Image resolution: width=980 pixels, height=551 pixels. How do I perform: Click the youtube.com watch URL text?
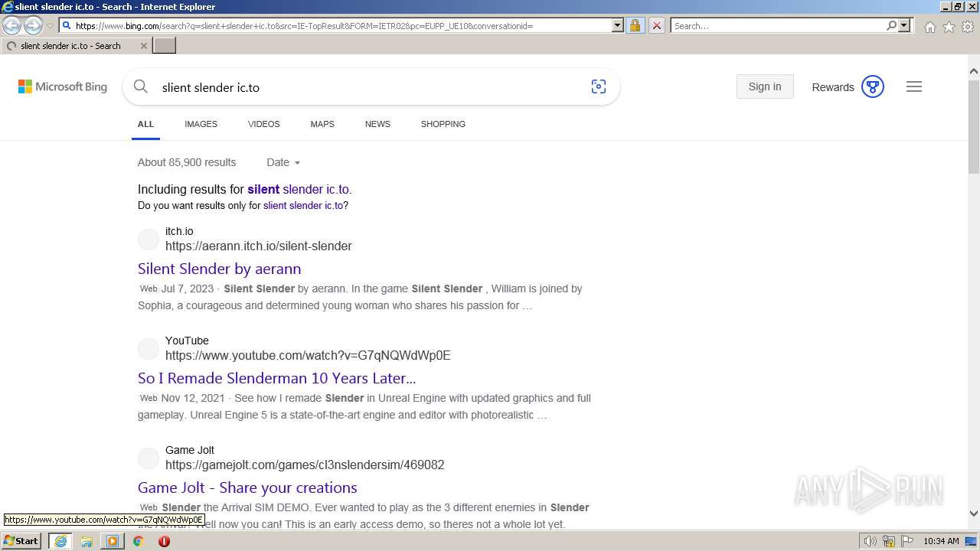[x=308, y=356]
